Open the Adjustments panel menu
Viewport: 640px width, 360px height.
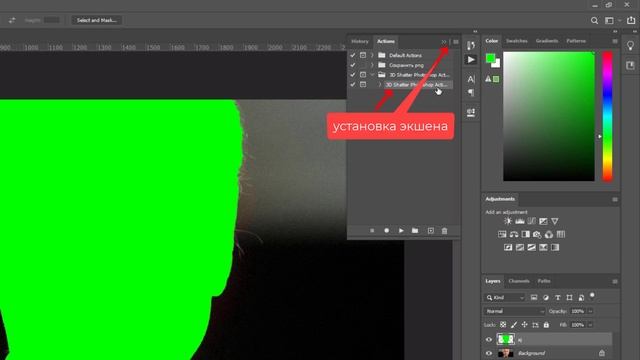click(615, 200)
